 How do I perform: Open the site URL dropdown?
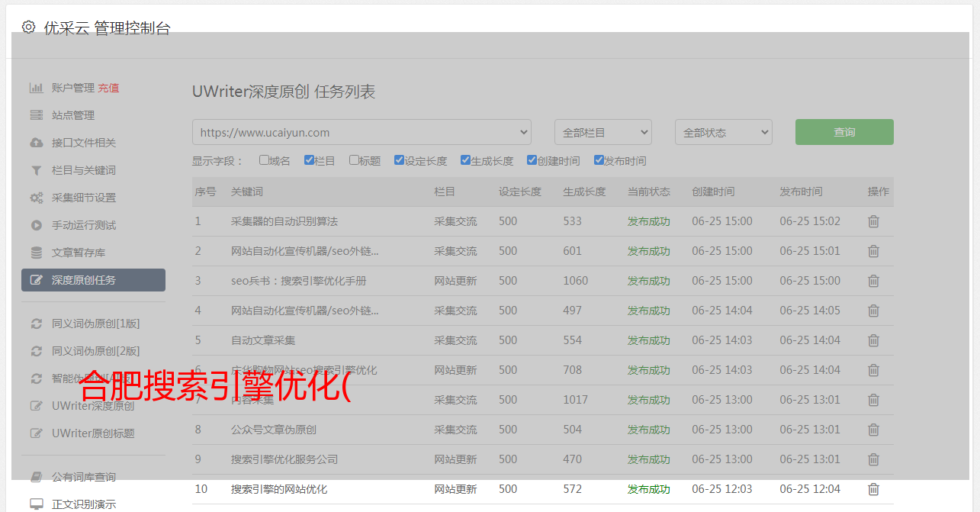pyautogui.click(x=361, y=132)
